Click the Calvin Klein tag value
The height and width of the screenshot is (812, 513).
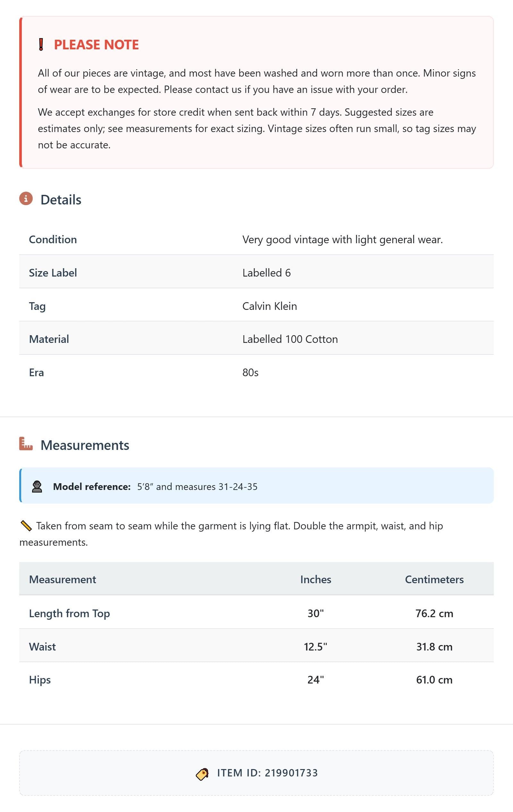[x=270, y=306]
